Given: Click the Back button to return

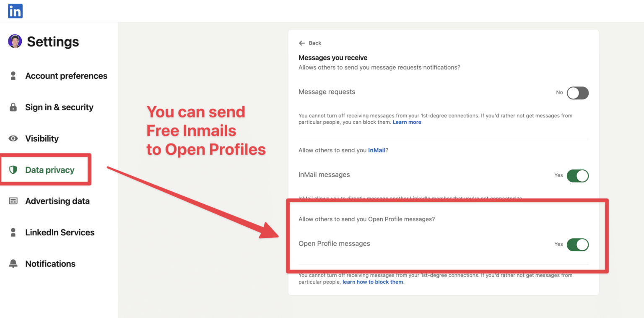Looking at the screenshot, I should click(x=310, y=43).
